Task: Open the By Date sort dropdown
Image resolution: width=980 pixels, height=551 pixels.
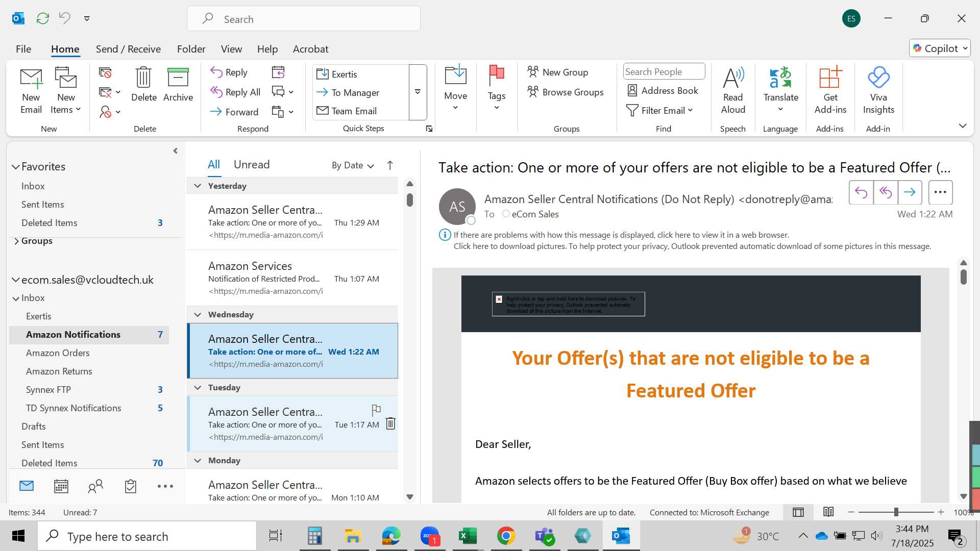Action: [x=353, y=165]
